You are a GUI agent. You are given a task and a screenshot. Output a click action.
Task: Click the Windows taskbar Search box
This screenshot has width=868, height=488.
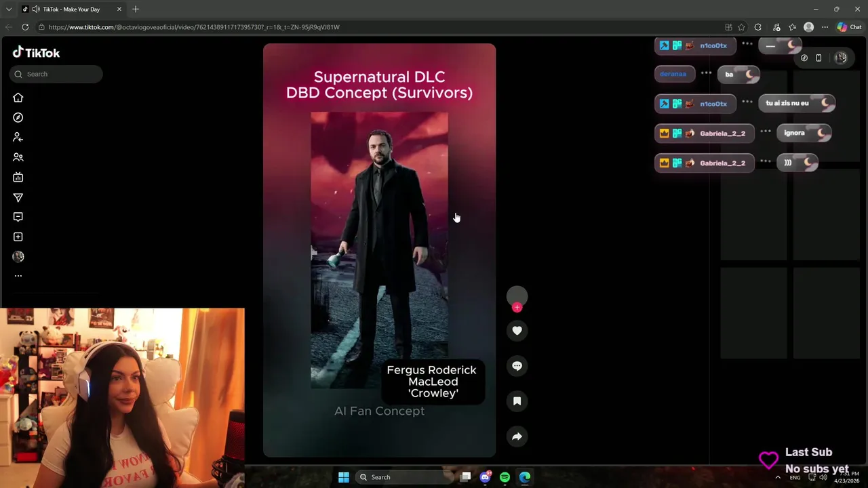pyautogui.click(x=403, y=477)
